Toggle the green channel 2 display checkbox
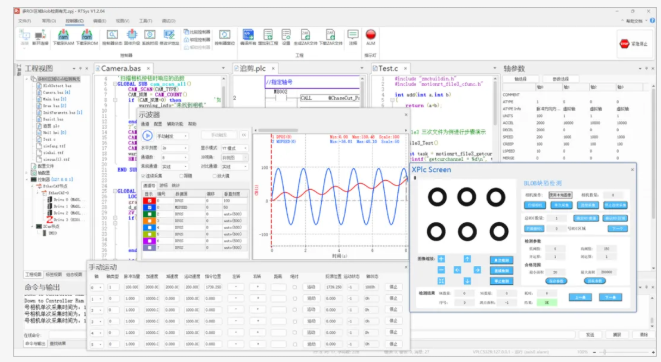Screen dimensions: 661x362 point(149,214)
